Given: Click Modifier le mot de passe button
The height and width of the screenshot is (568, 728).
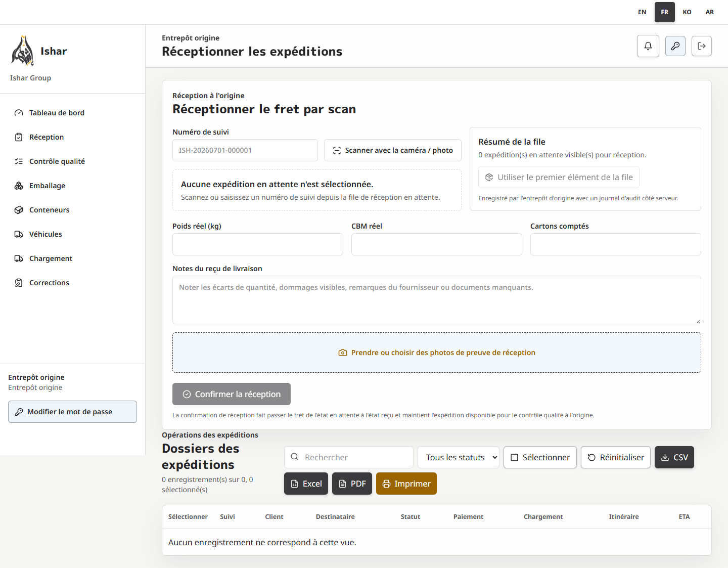Looking at the screenshot, I should [x=72, y=412].
